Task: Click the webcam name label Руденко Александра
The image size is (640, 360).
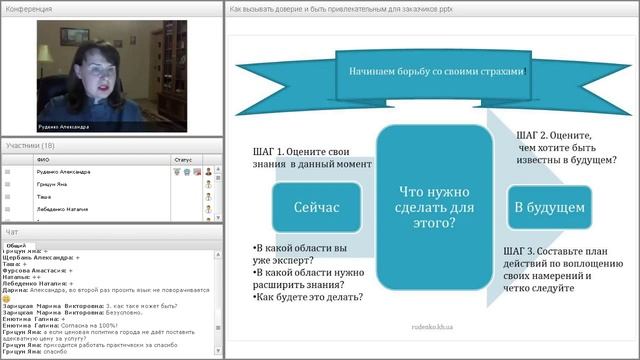Action: pyautogui.click(x=64, y=127)
